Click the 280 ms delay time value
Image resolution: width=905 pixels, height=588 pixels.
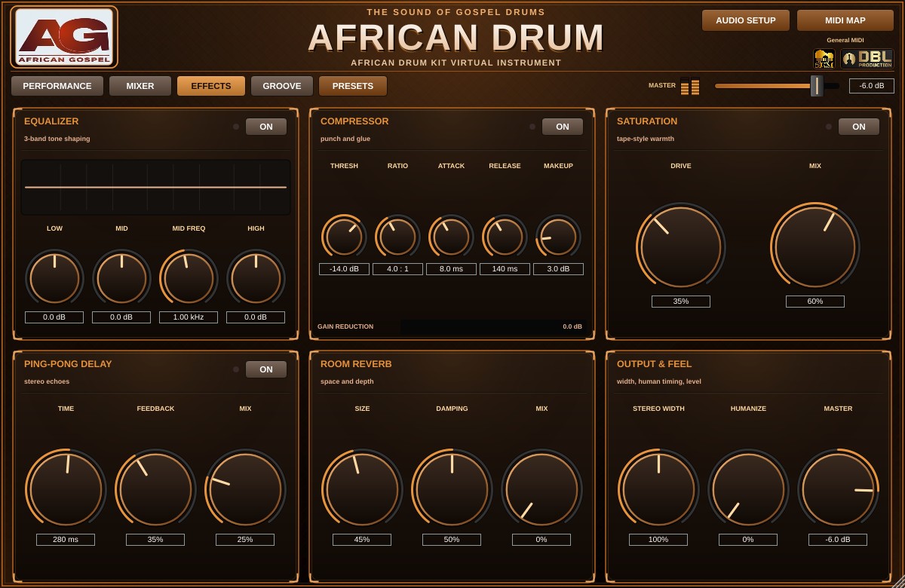coord(66,540)
